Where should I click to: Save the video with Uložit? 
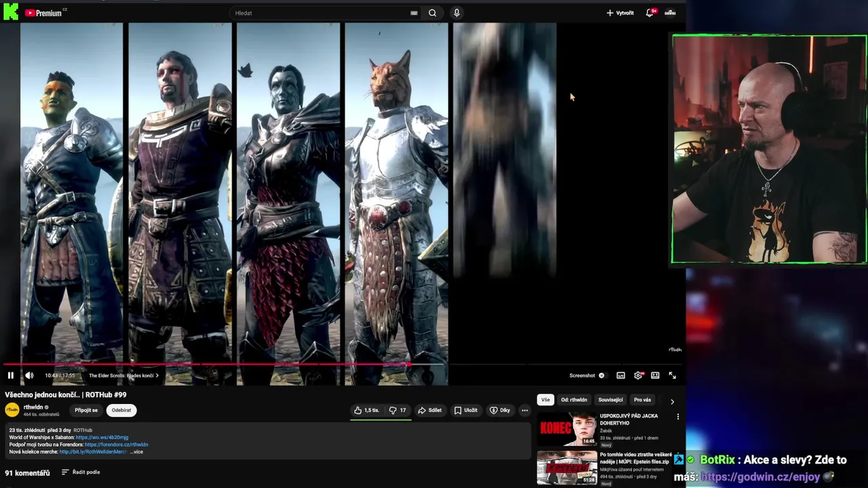[x=466, y=410]
